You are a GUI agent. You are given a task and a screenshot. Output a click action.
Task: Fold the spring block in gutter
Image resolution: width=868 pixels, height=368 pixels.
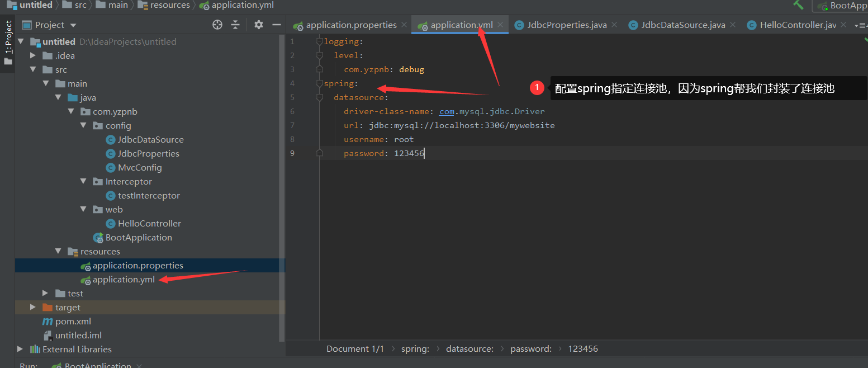(319, 83)
